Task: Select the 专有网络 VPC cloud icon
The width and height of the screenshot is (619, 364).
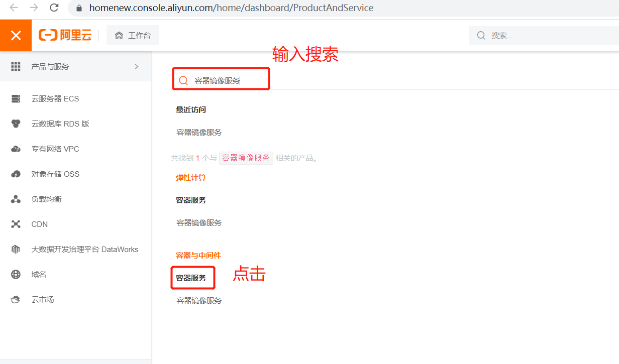Action: (x=16, y=149)
